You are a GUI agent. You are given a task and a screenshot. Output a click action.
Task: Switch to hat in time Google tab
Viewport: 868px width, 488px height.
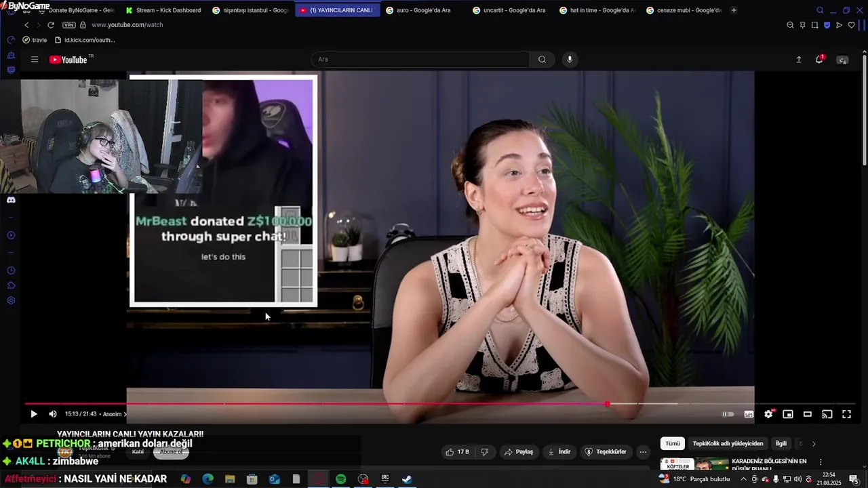click(597, 10)
